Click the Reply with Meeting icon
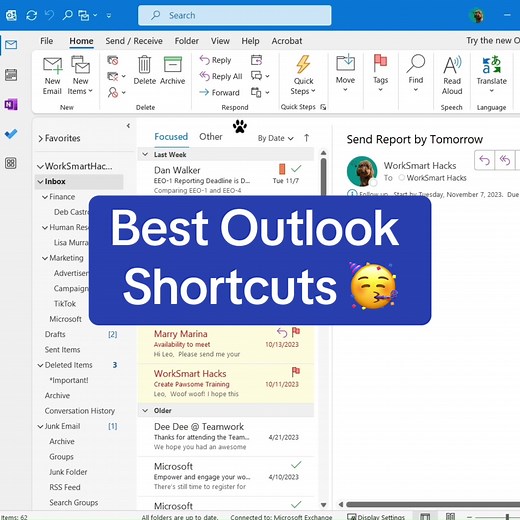 pyautogui.click(x=256, y=60)
